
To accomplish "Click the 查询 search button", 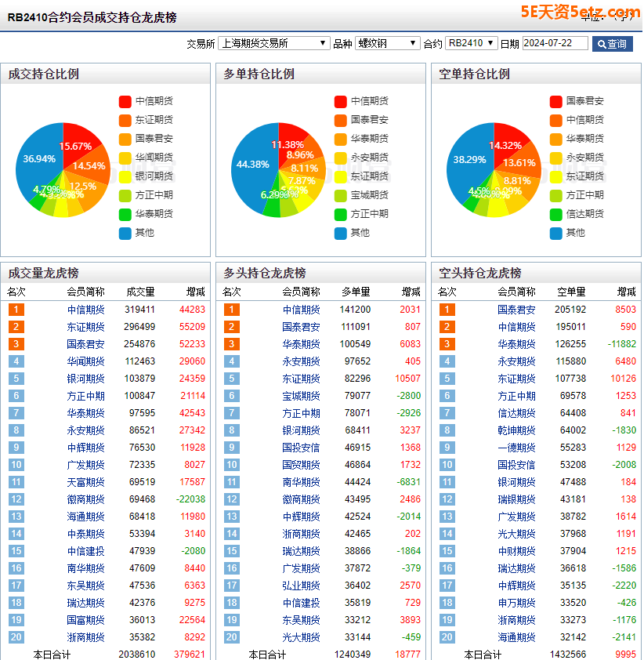I will (x=612, y=44).
